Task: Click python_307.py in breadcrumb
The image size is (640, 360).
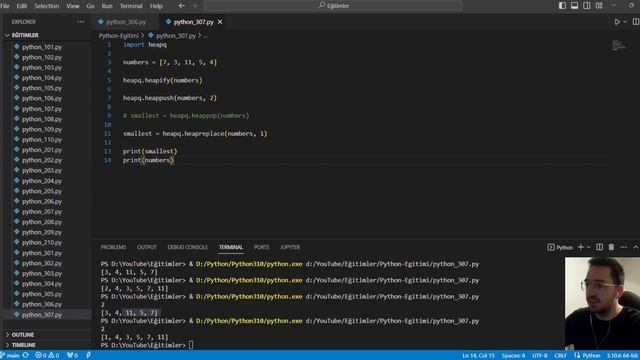Action: click(176, 36)
